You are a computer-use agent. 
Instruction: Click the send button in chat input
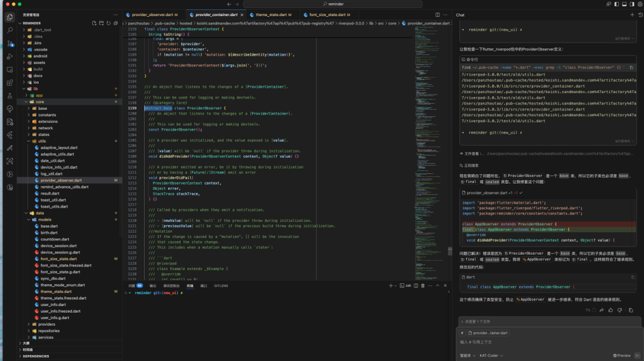pos(637,356)
